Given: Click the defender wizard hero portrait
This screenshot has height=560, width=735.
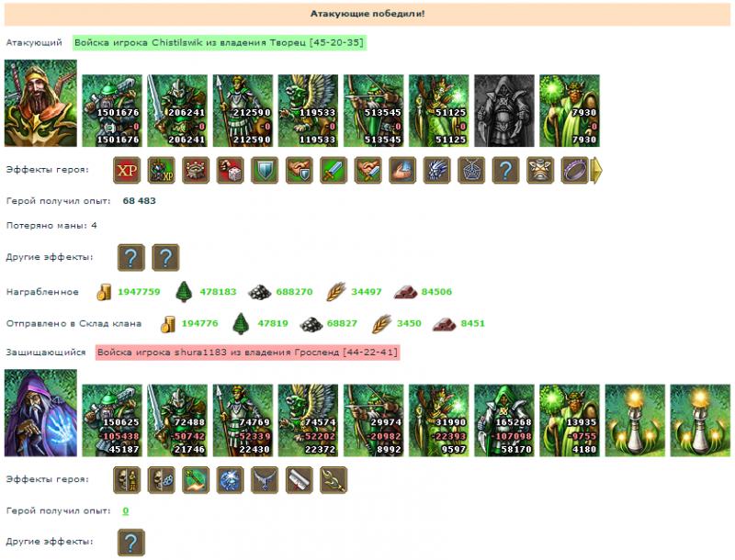Looking at the screenshot, I should (40, 413).
